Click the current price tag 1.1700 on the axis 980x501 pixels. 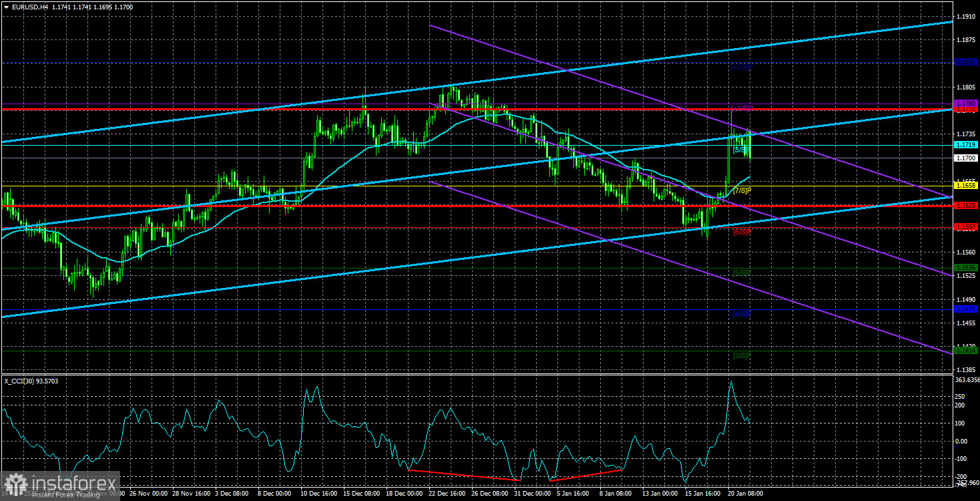(965, 158)
